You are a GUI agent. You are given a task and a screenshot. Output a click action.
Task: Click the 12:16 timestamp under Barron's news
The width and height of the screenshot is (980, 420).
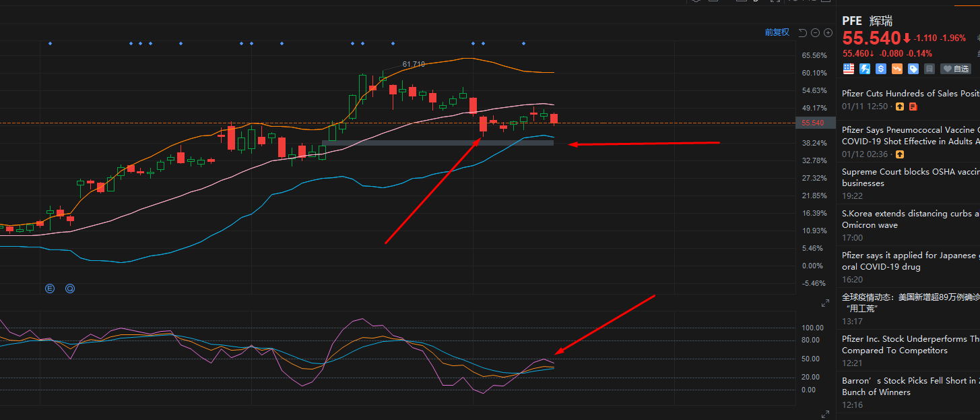tap(852, 405)
